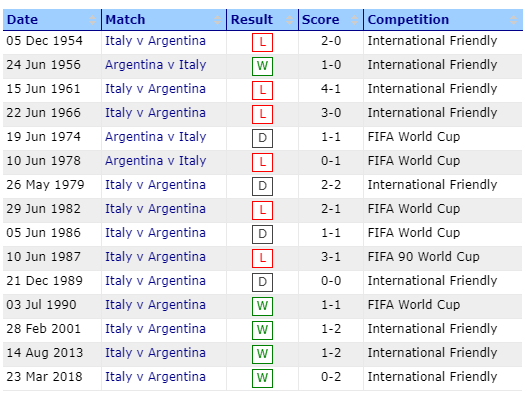This screenshot has height=394, width=532.
Task: Toggle sorting with Result column arrows
Action: (289, 20)
